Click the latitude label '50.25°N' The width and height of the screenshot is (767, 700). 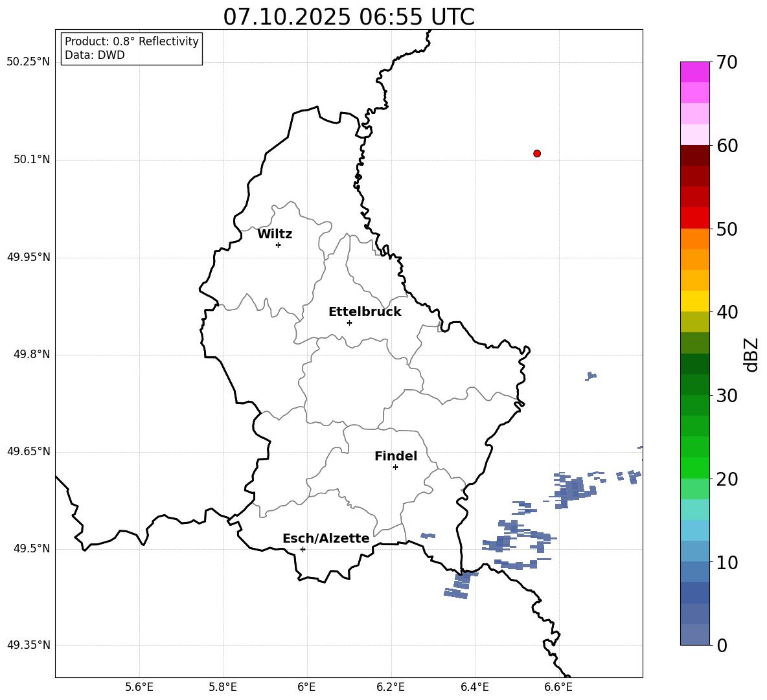tap(29, 62)
